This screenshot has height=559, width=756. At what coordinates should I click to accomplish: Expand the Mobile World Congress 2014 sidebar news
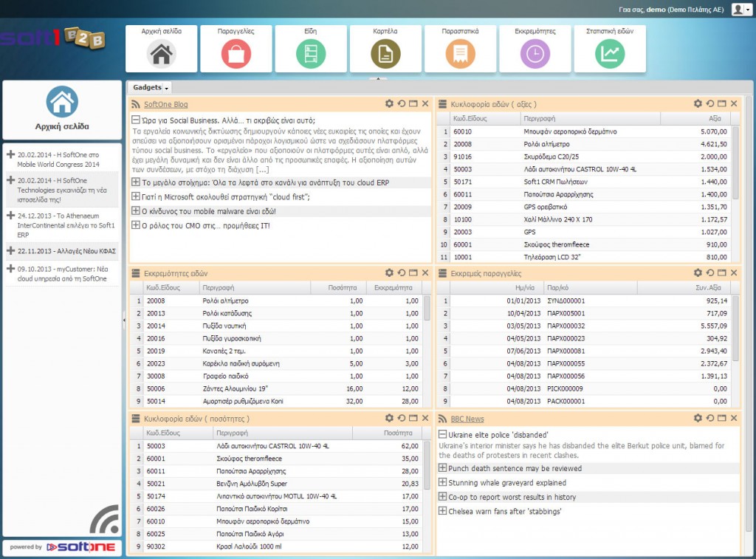10,154
